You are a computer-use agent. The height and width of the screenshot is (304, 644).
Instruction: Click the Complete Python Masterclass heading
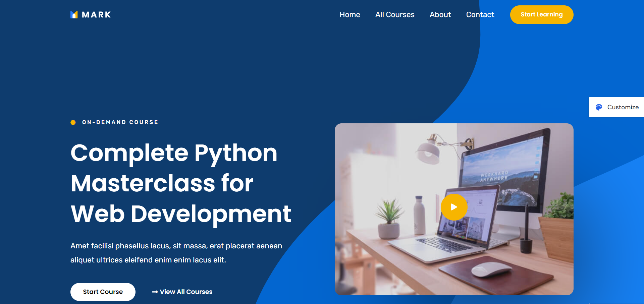pyautogui.click(x=180, y=183)
